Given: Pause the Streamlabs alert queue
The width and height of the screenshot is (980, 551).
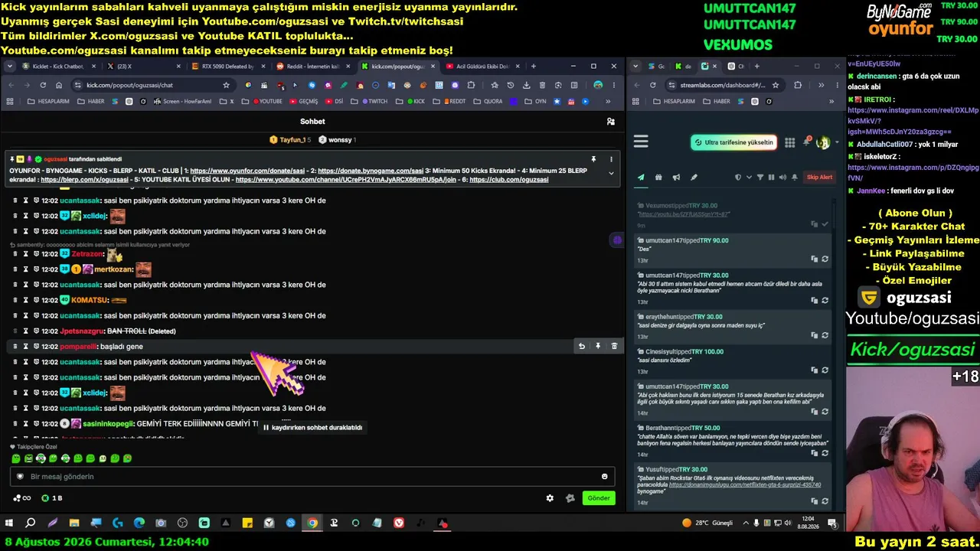Looking at the screenshot, I should coord(771,178).
